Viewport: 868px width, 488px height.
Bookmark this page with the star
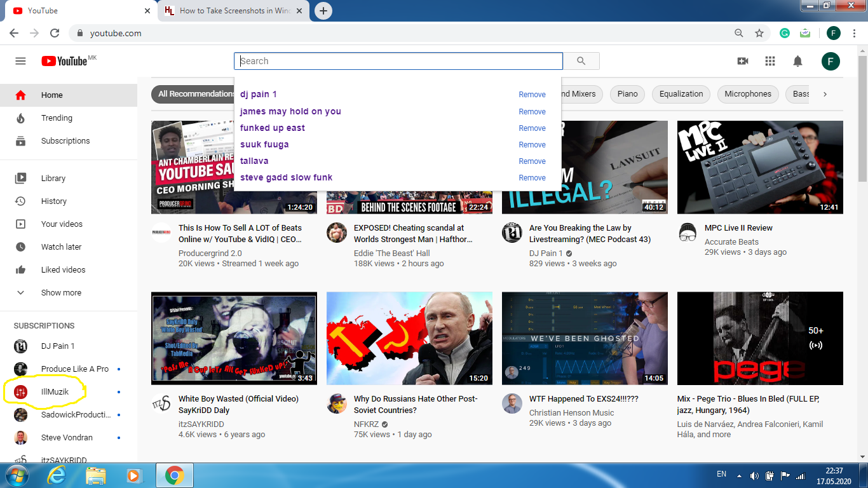click(x=759, y=33)
